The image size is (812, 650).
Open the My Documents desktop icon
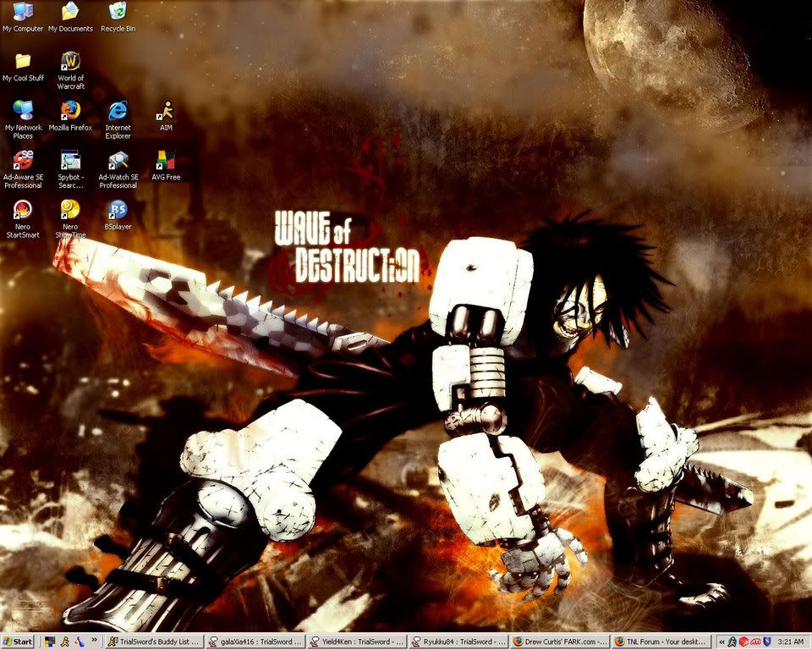70,17
